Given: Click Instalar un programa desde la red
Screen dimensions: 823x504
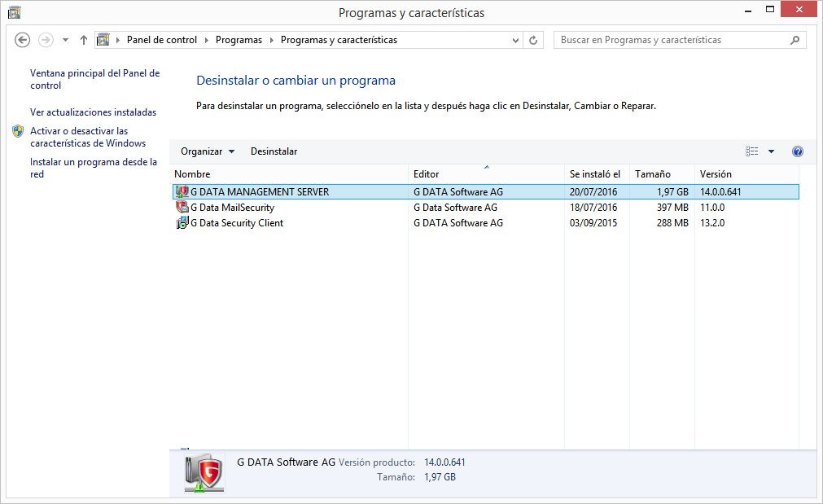Looking at the screenshot, I should click(93, 168).
